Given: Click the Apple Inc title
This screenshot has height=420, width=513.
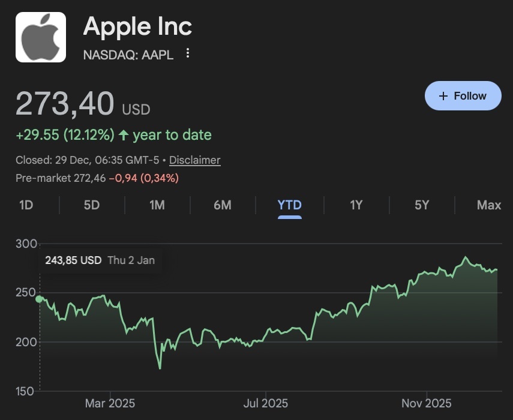Looking at the screenshot, I should point(137,26).
